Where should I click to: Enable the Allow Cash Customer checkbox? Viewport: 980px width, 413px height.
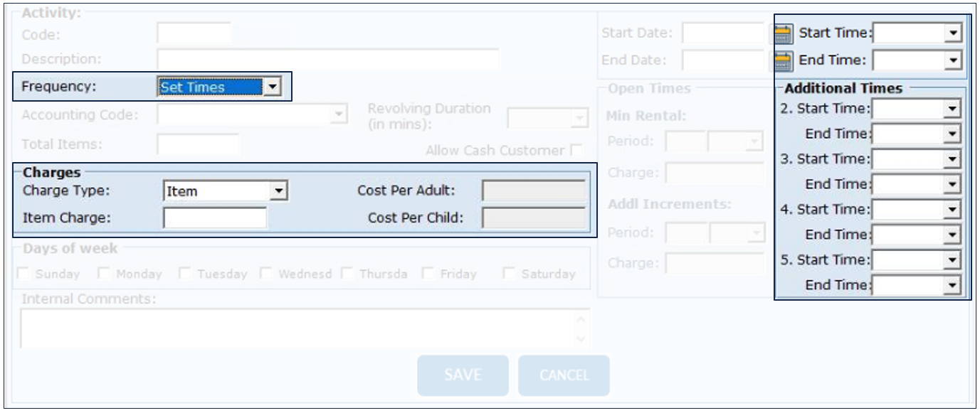576,151
